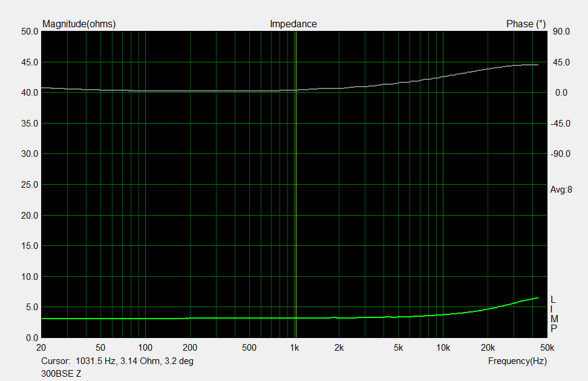588x381 pixels.
Task: Click the Frequency(Hz) axis label
Action: click(517, 361)
